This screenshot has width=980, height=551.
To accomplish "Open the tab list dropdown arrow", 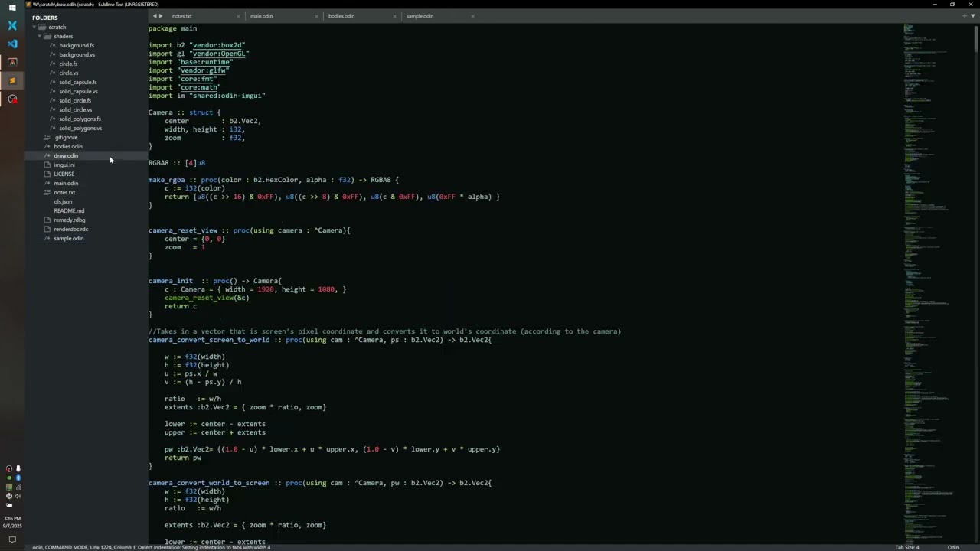I will click(x=972, y=16).
